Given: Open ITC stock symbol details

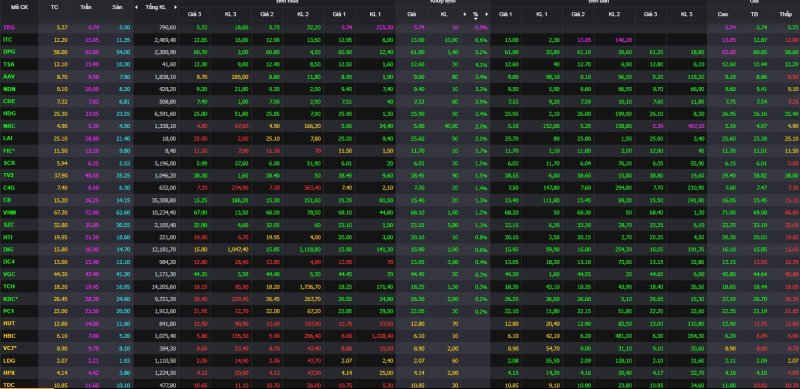Looking at the screenshot, I should [7, 39].
